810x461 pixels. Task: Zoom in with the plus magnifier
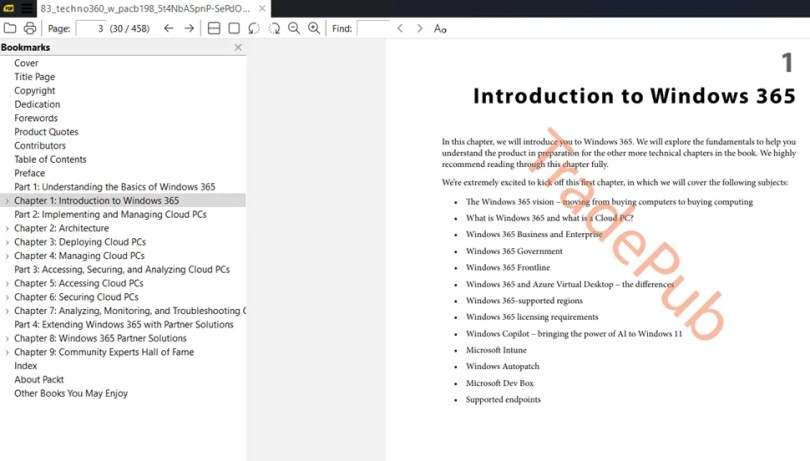314,28
